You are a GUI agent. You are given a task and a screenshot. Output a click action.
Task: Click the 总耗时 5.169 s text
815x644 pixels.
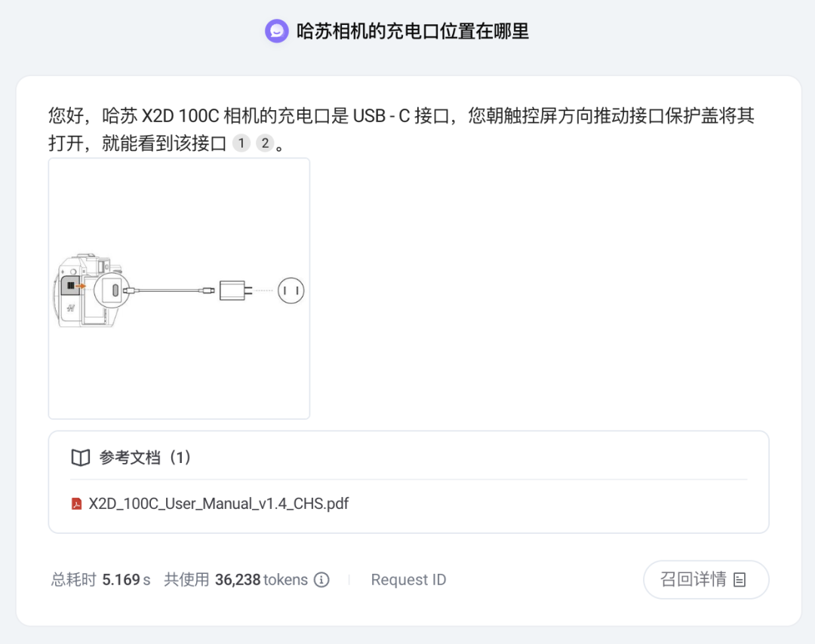(x=101, y=580)
